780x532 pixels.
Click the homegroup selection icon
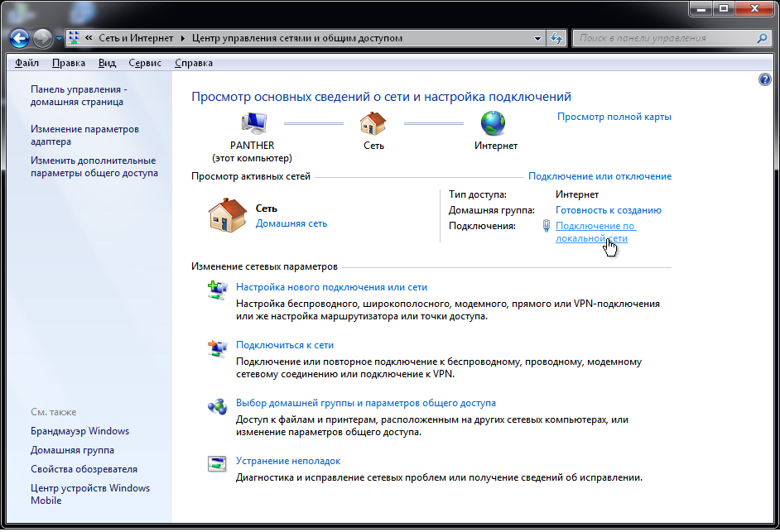tap(217, 405)
